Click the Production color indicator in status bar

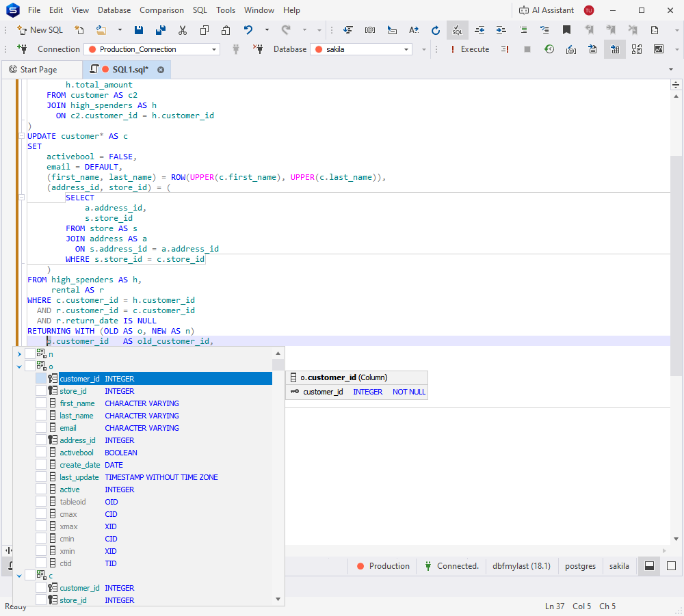coord(360,566)
